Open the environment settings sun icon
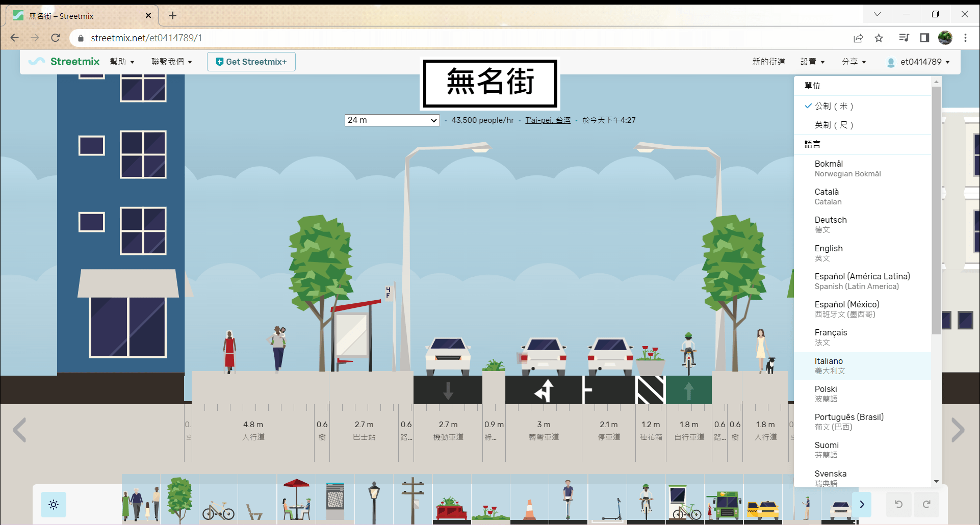The width and height of the screenshot is (980, 525). 54,505
